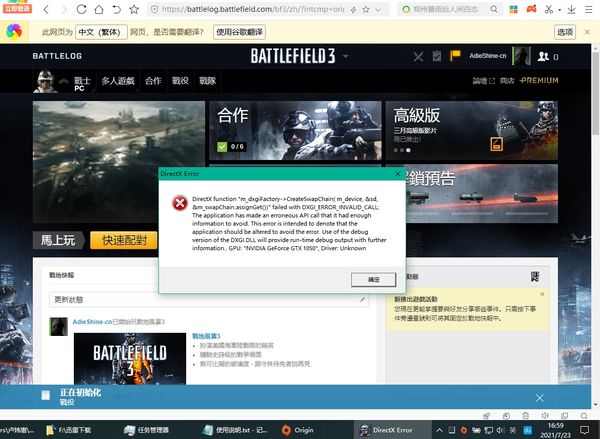Click the 馬上玩 play now label
Screen dimensions: 600x439
tap(58, 240)
